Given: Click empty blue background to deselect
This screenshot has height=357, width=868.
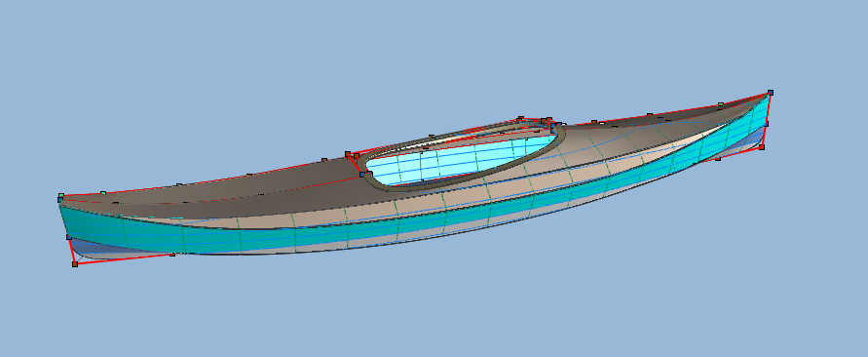Looking at the screenshot, I should [x=432, y=310].
